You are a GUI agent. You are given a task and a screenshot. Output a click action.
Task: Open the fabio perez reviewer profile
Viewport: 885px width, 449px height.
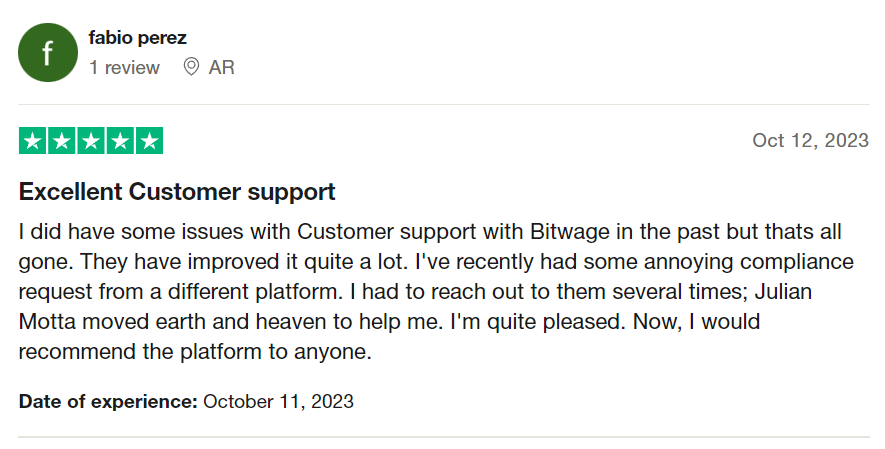tap(137, 38)
